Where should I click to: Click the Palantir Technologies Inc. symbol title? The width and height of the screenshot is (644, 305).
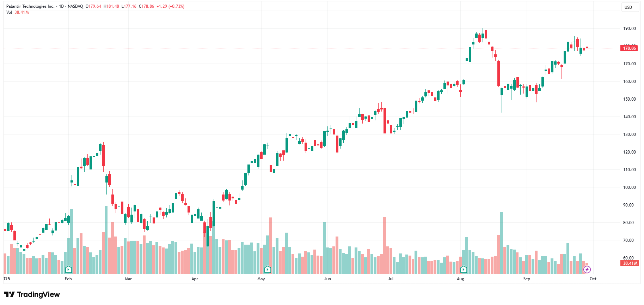point(30,6)
